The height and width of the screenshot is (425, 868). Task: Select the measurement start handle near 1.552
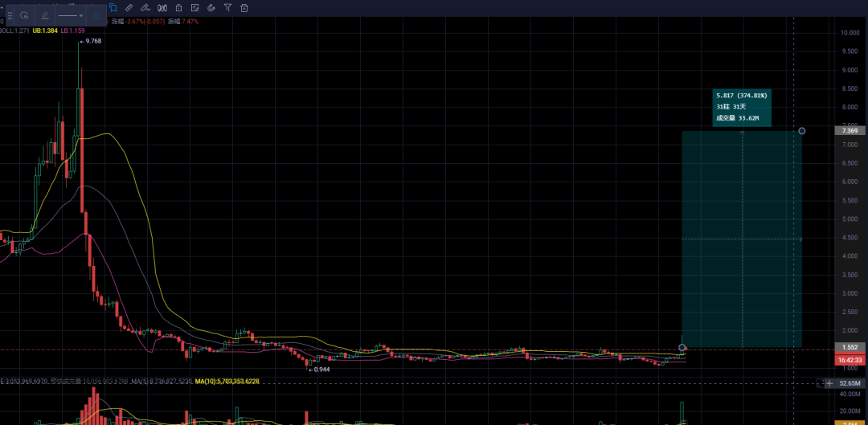[682, 348]
